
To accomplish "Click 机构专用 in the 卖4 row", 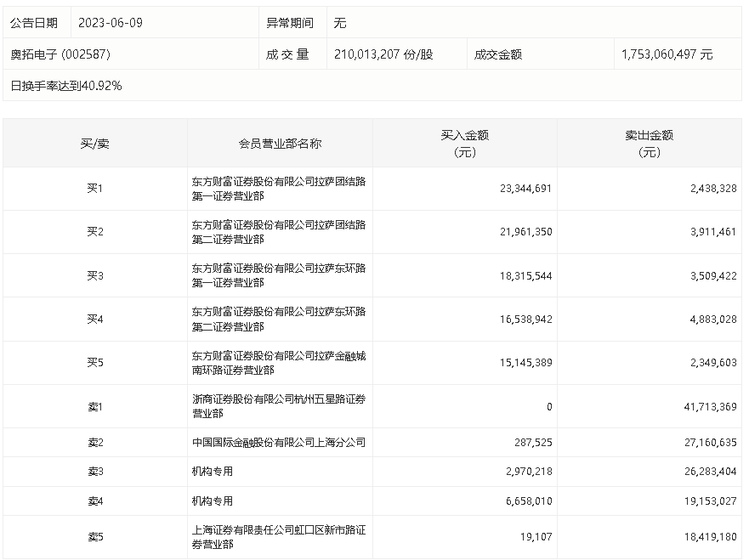I will click(x=213, y=501).
